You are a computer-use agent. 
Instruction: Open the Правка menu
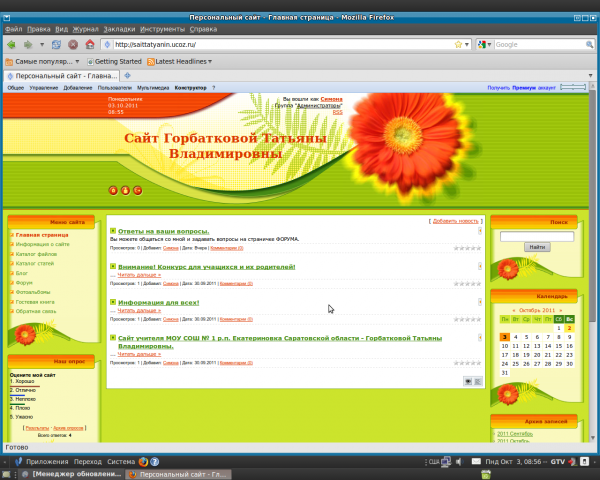click(39, 29)
